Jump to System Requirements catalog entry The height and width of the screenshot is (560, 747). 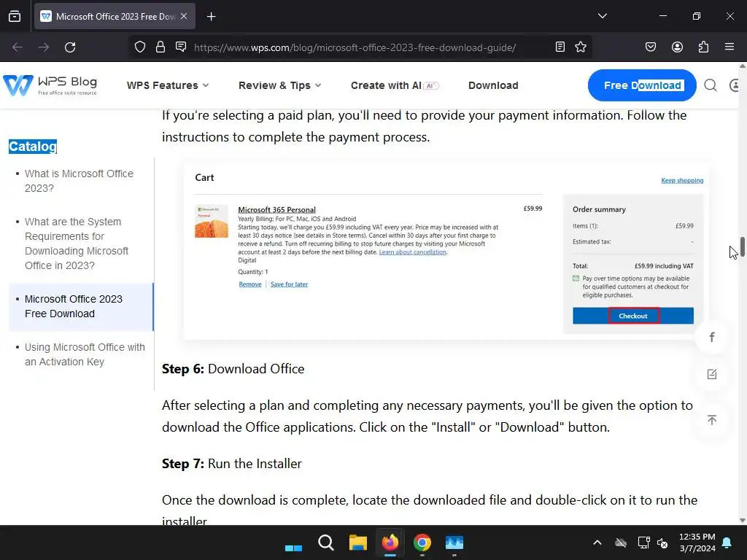77,244
